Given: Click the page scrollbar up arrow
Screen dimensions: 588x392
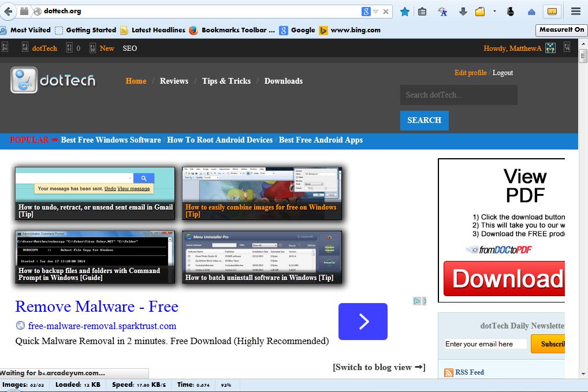Looking at the screenshot, I should tap(583, 44).
